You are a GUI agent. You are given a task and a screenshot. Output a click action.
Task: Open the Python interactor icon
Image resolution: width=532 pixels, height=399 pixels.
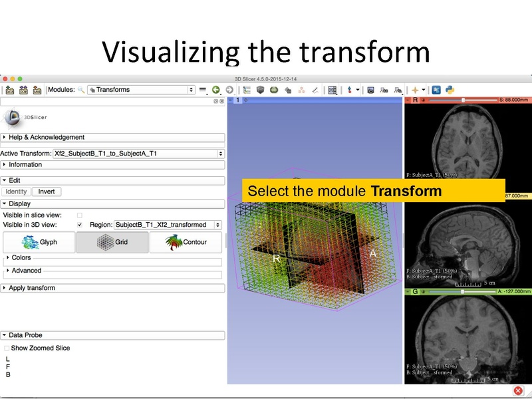[x=450, y=90]
